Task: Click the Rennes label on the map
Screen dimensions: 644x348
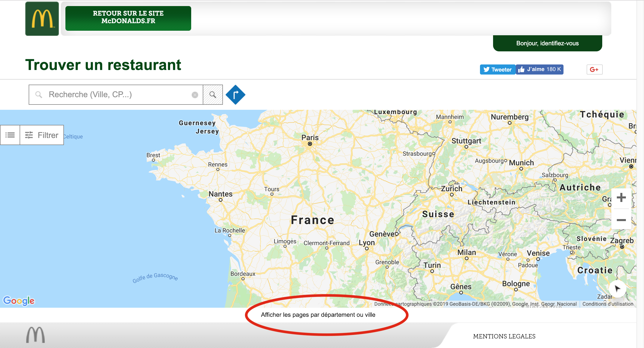Action: pos(218,164)
